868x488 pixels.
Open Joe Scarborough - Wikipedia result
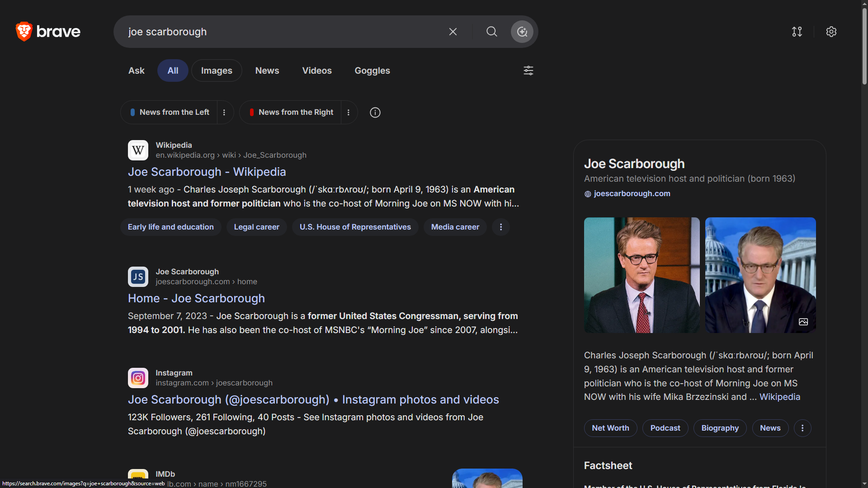[x=207, y=172]
